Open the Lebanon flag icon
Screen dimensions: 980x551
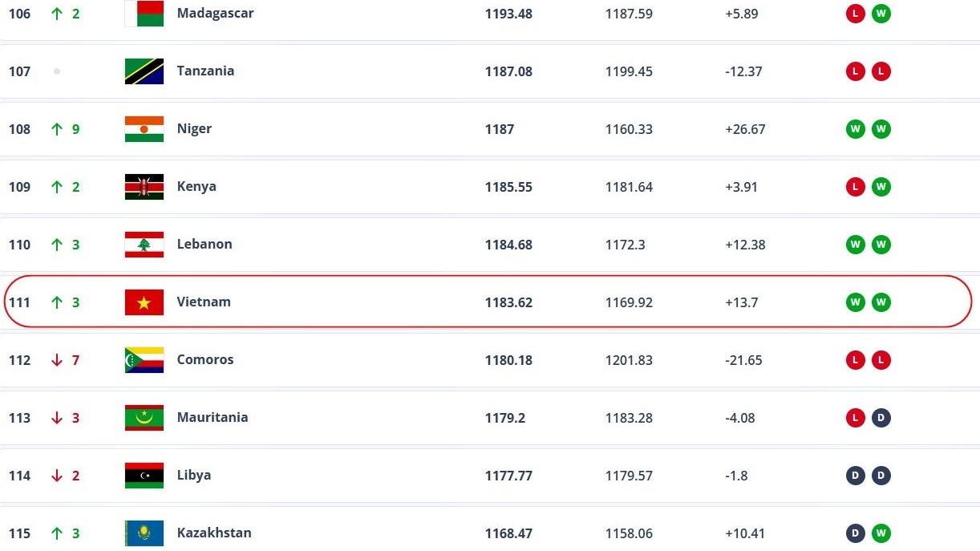click(x=144, y=245)
